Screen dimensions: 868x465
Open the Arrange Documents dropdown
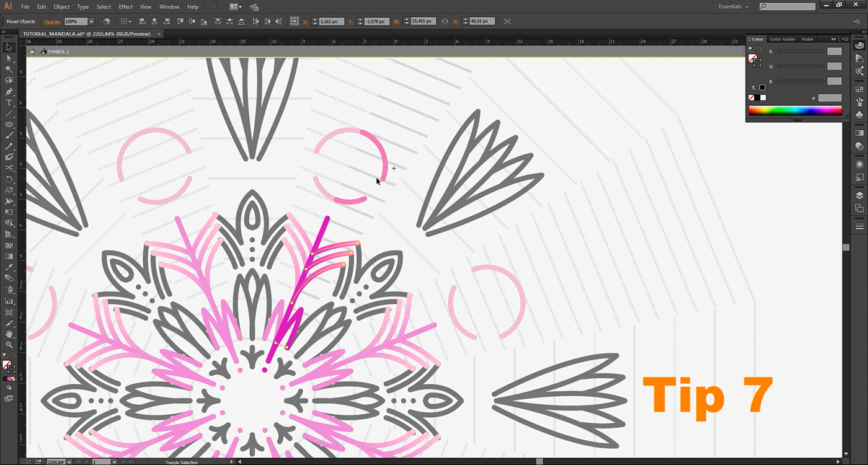[x=236, y=7]
